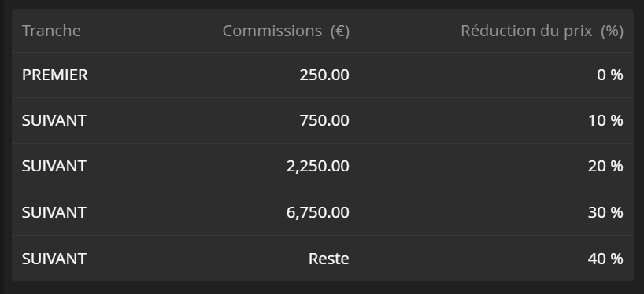Viewport: 644px width, 294px height.
Task: Click the Commissions (€) column header
Action: (x=286, y=31)
